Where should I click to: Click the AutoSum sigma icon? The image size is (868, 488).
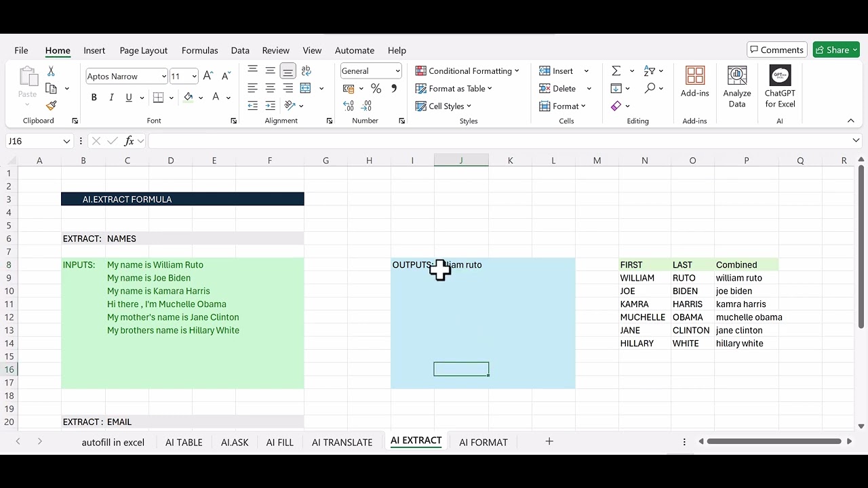[616, 70]
